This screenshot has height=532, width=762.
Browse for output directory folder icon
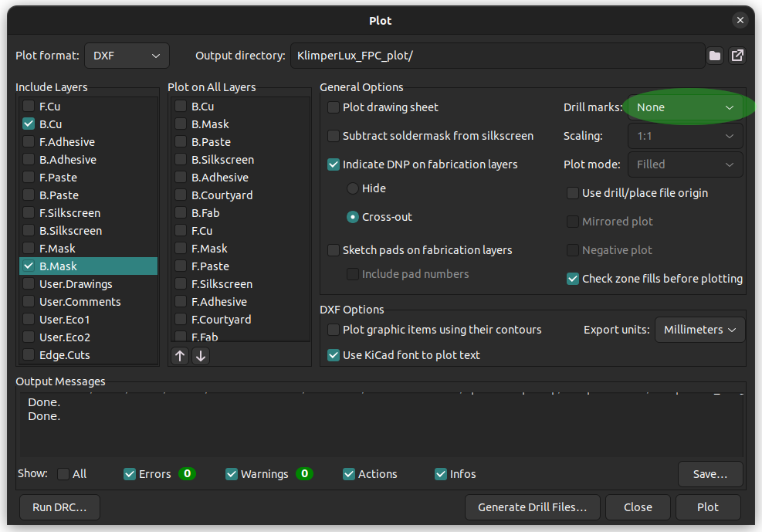[714, 56]
